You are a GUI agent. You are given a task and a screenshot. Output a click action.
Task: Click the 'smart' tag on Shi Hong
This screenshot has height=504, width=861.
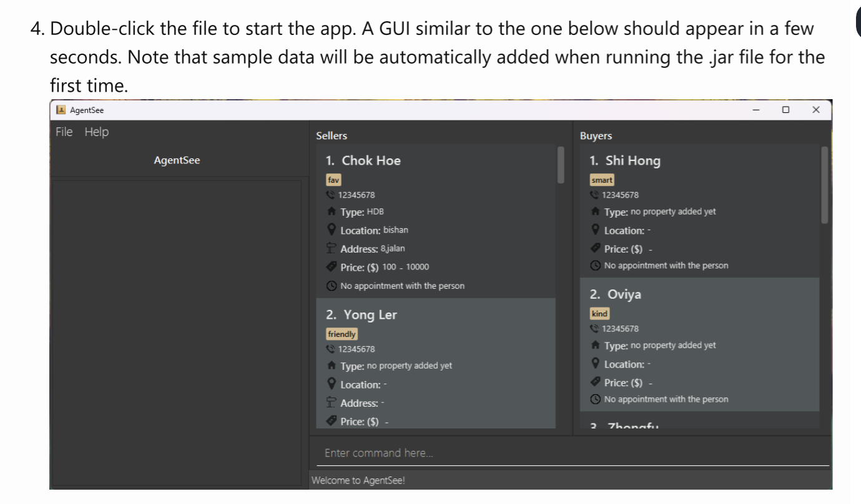click(x=602, y=180)
